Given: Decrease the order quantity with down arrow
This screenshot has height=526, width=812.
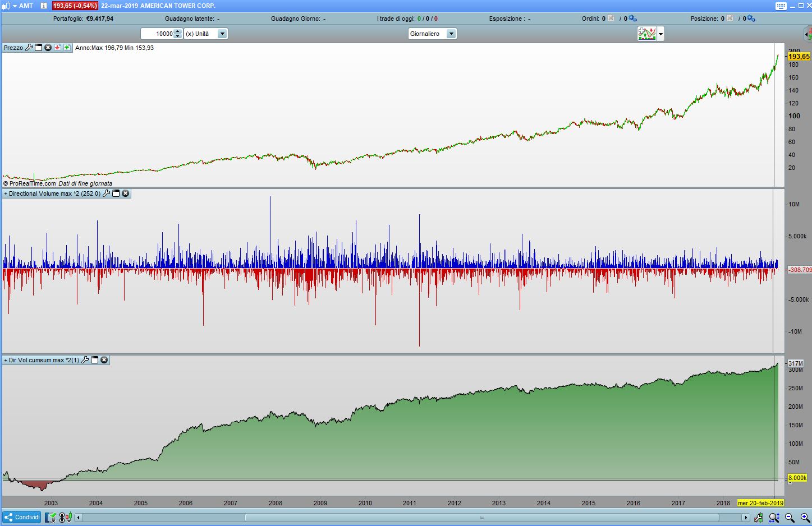Looking at the screenshot, I should pyautogui.click(x=178, y=36).
